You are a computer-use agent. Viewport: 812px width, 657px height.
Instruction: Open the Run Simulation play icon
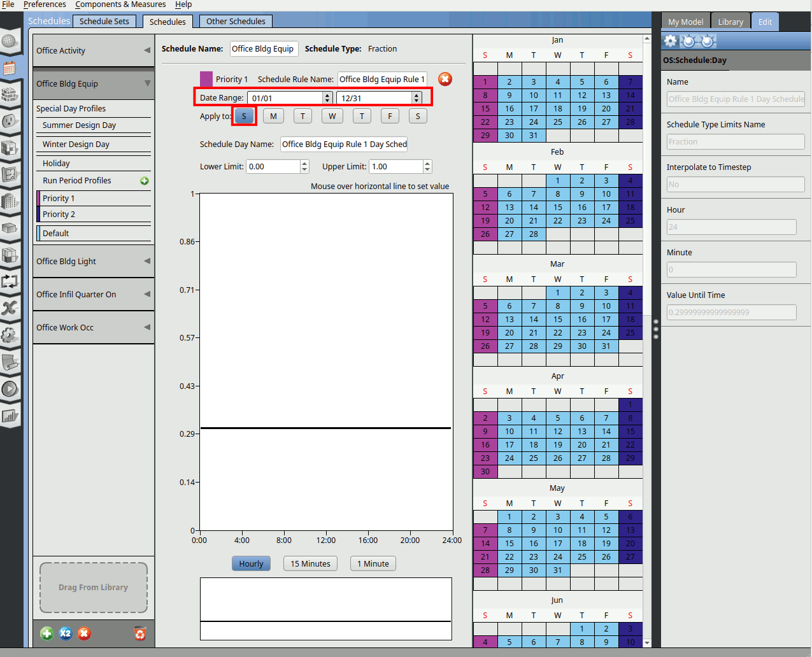[x=10, y=388]
